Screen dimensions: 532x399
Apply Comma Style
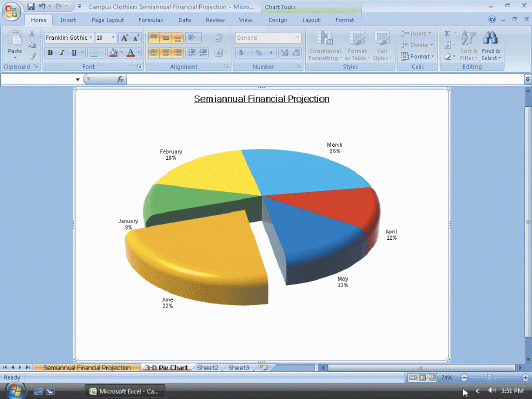(x=271, y=53)
